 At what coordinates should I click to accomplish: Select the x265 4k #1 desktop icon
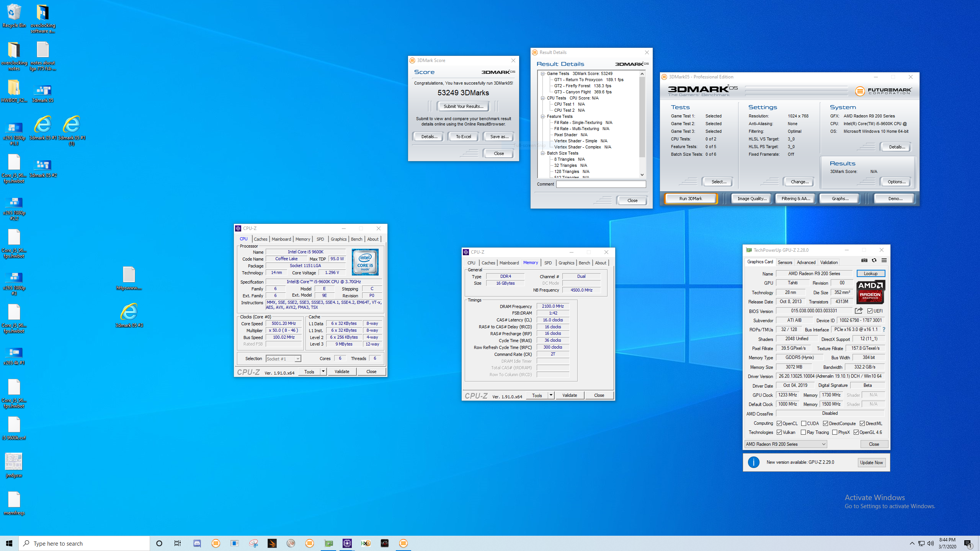[14, 356]
